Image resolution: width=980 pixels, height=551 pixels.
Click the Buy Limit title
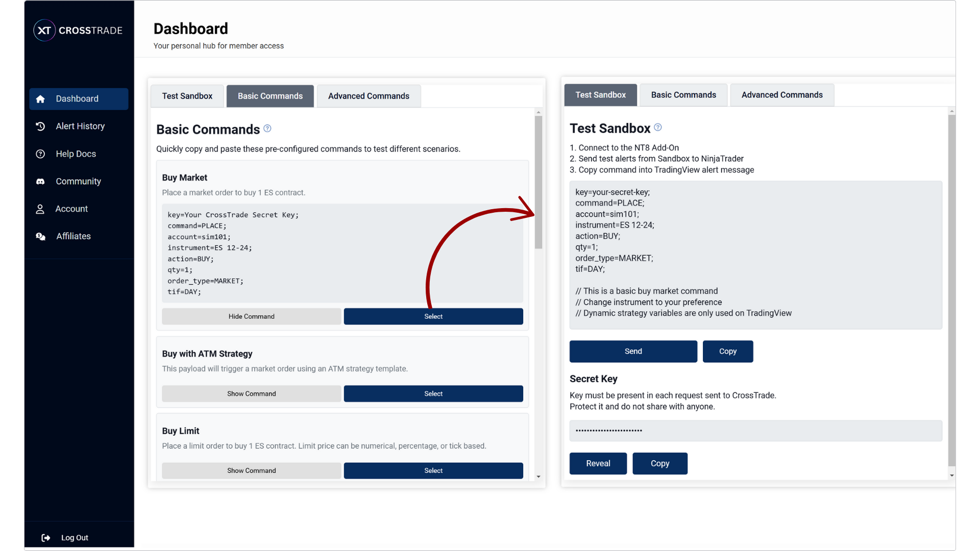tap(181, 431)
